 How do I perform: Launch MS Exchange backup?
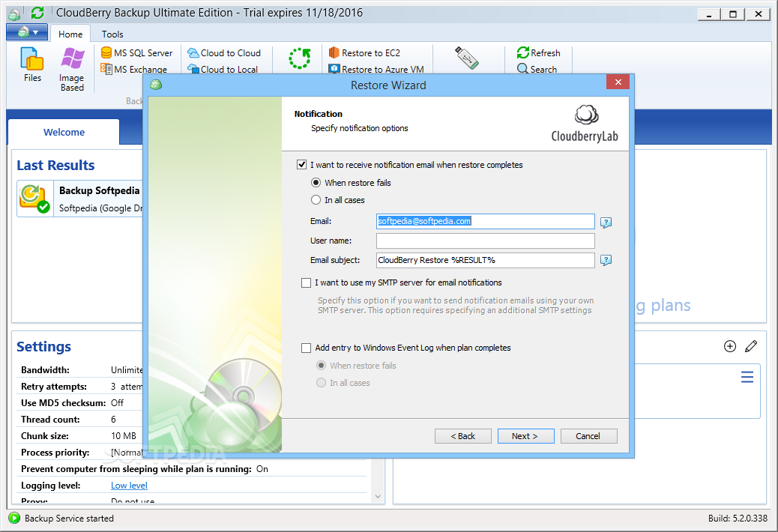(134, 69)
